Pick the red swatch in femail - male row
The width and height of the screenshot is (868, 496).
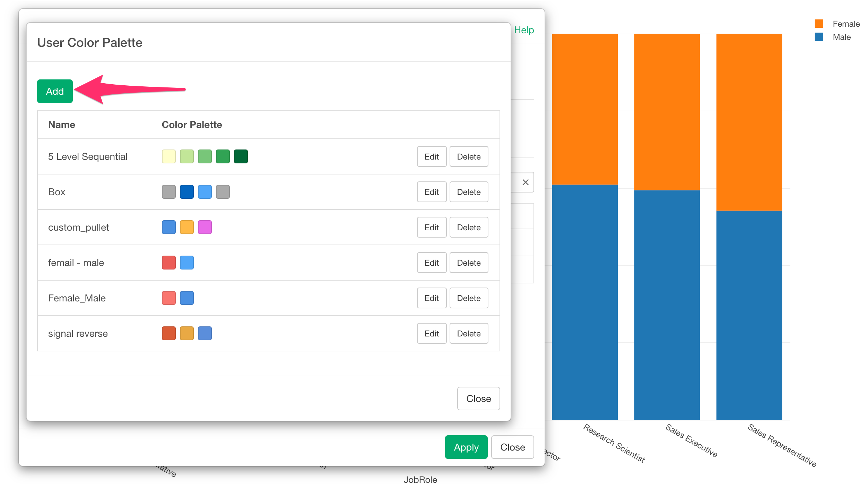pos(168,263)
